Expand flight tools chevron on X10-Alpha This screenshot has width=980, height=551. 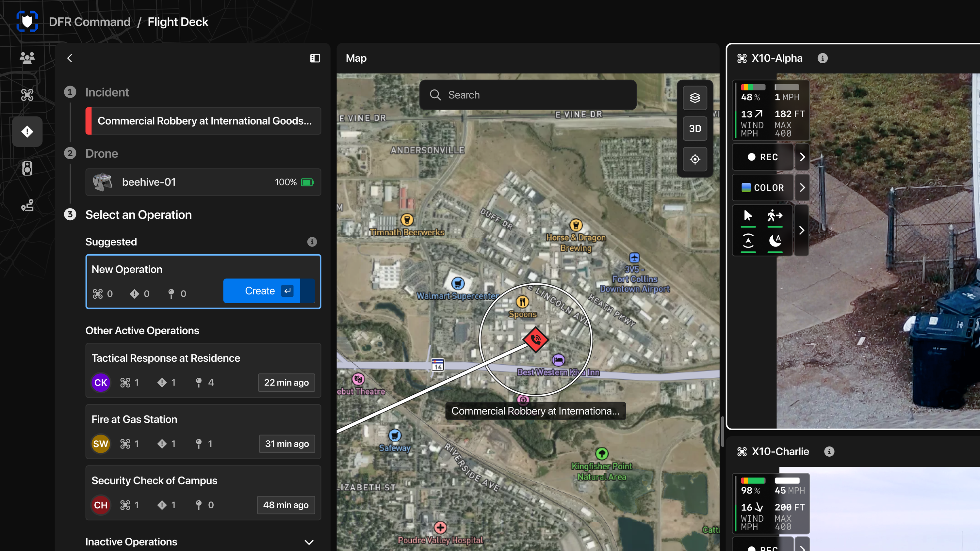pyautogui.click(x=801, y=230)
